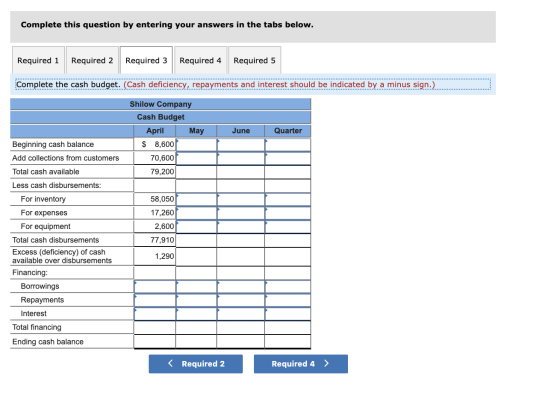Select April total disbursements 77,910
This screenshot has height=399, width=560.
click(x=162, y=240)
